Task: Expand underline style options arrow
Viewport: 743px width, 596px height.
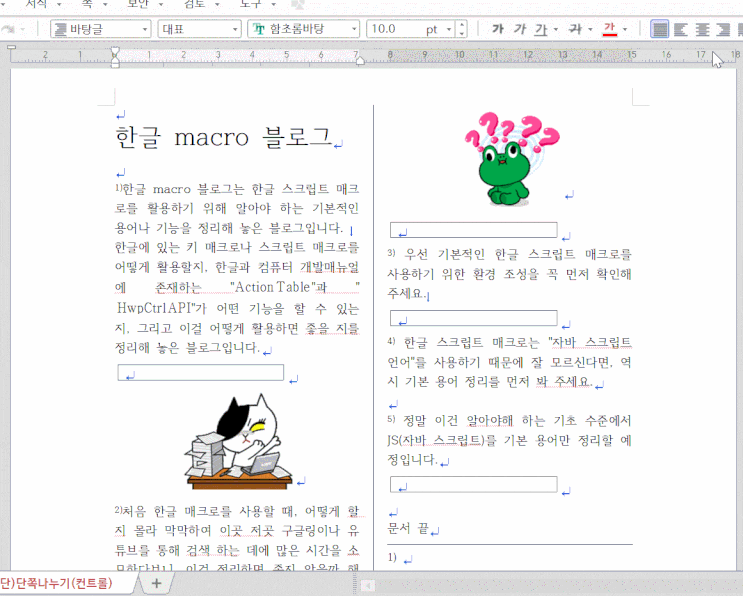Action: [555, 29]
